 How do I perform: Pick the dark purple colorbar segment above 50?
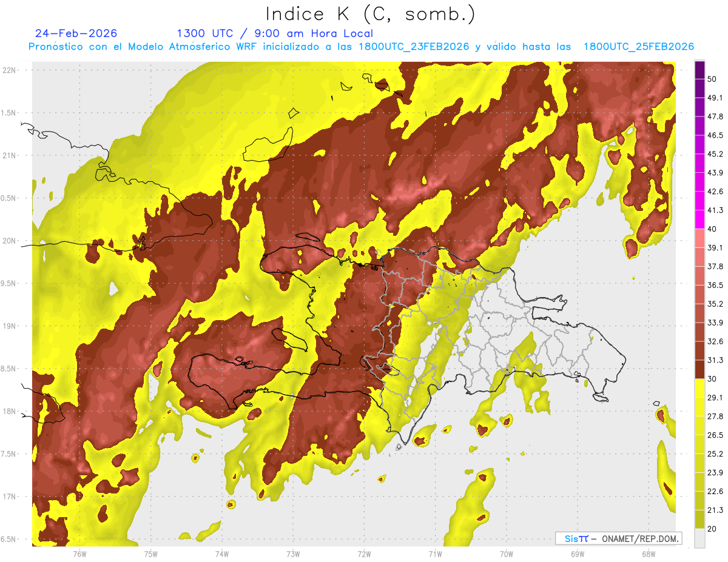coord(699,70)
